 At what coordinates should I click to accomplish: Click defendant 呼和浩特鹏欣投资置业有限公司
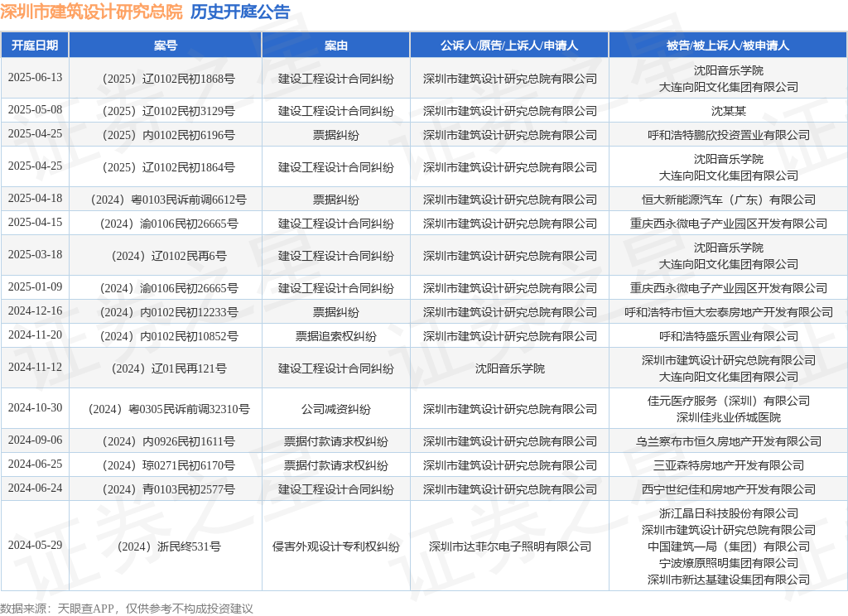tap(728, 135)
